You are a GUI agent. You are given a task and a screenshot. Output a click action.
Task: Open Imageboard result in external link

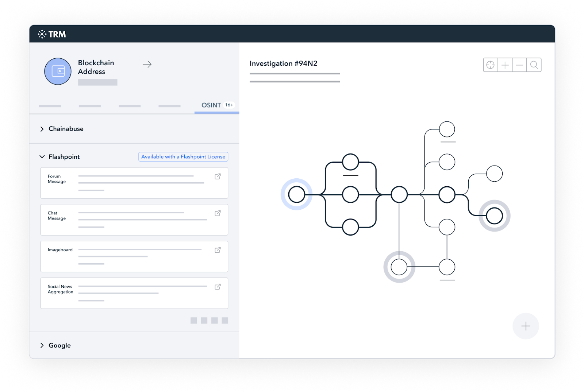[x=218, y=250]
